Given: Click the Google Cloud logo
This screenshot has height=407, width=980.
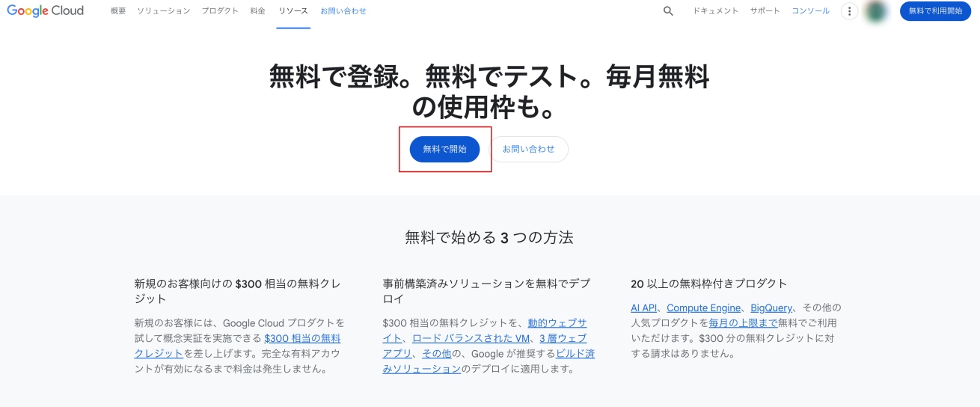Looking at the screenshot, I should (x=46, y=11).
